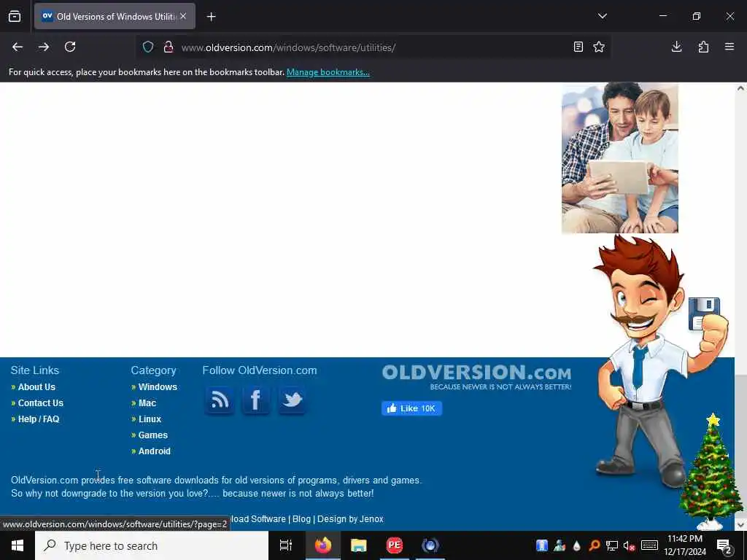747x560 pixels.
Task: Open the extensions puzzle icon
Action: click(x=703, y=47)
